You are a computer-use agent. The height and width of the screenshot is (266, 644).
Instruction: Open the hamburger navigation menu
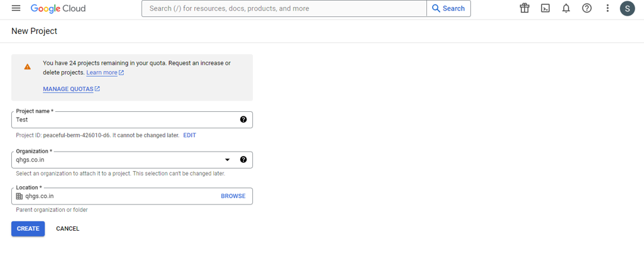(16, 8)
